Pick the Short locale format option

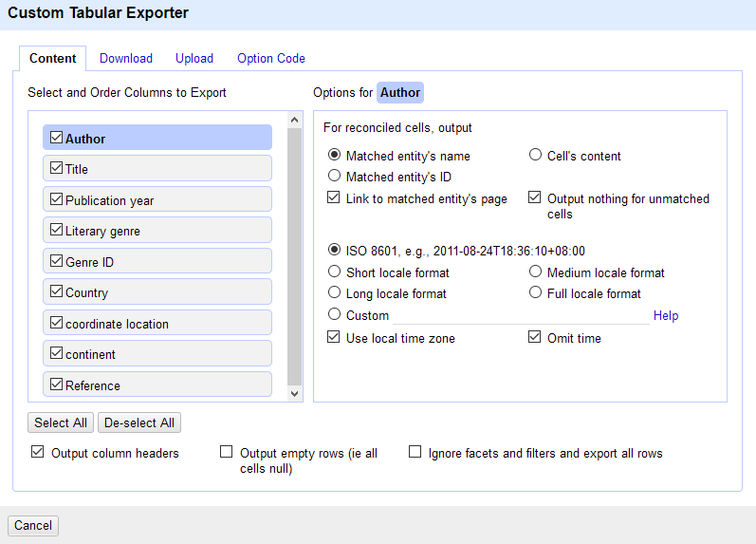click(x=334, y=272)
